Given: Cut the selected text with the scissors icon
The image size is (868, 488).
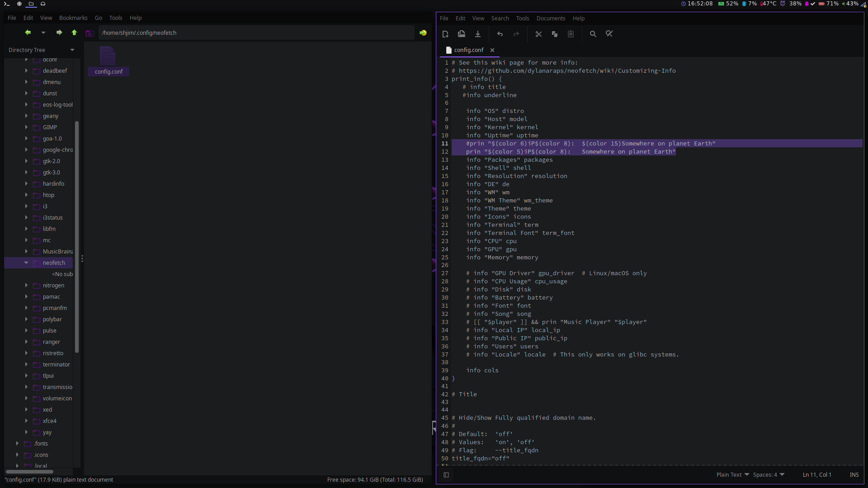Looking at the screenshot, I should 538,33.
